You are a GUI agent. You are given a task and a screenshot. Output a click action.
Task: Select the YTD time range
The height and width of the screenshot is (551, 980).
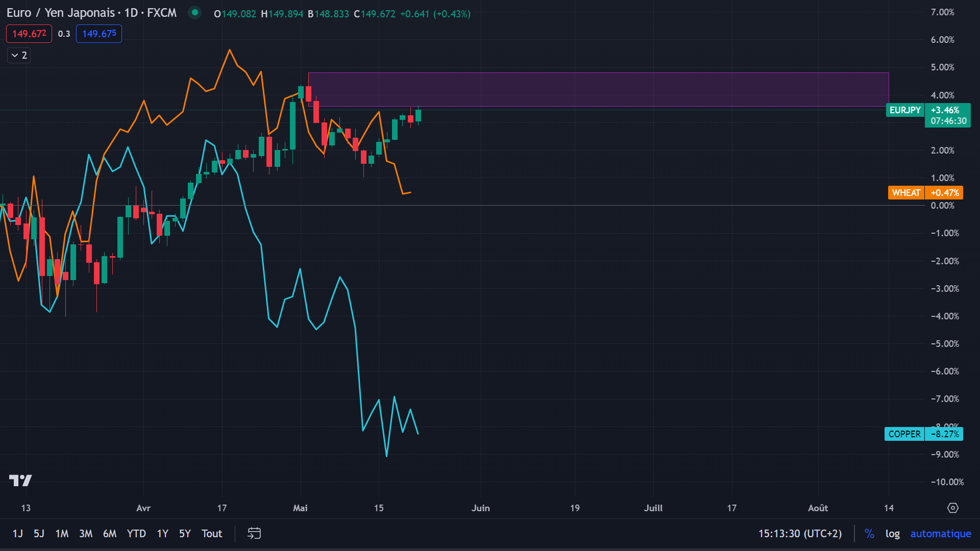click(x=136, y=534)
